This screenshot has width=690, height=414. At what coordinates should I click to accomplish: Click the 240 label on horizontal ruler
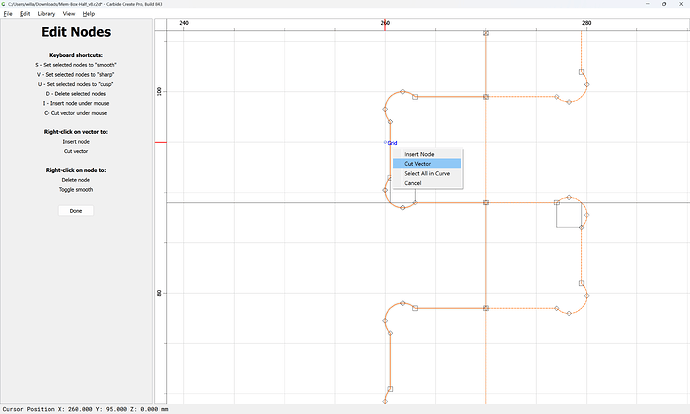pyautogui.click(x=184, y=23)
